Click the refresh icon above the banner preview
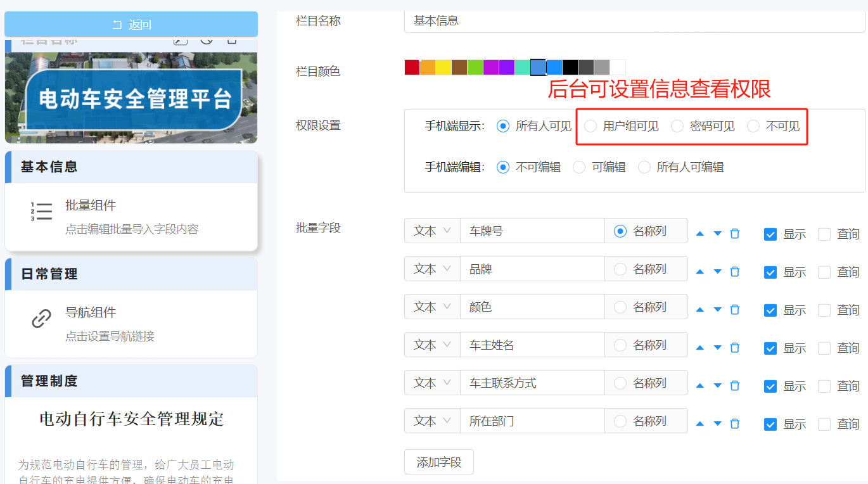Viewport: 868px width, 484px height. pyautogui.click(x=206, y=39)
